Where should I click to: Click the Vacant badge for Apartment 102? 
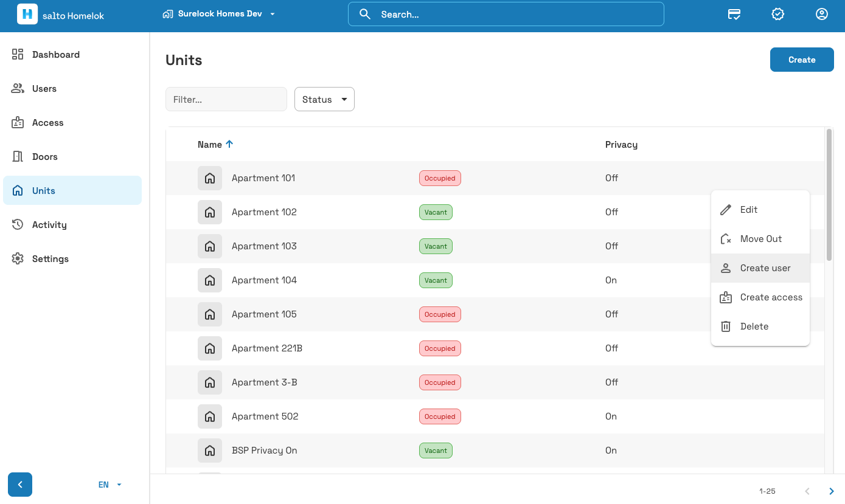click(436, 212)
